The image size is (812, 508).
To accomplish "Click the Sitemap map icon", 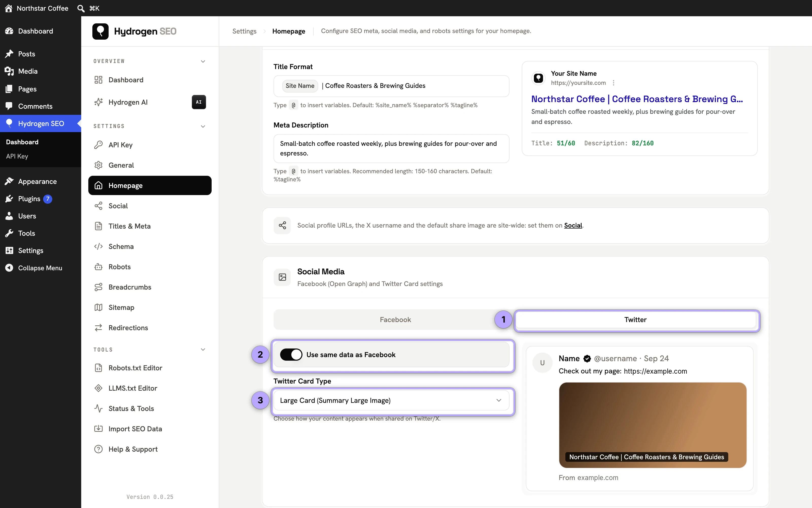I will coord(98,307).
